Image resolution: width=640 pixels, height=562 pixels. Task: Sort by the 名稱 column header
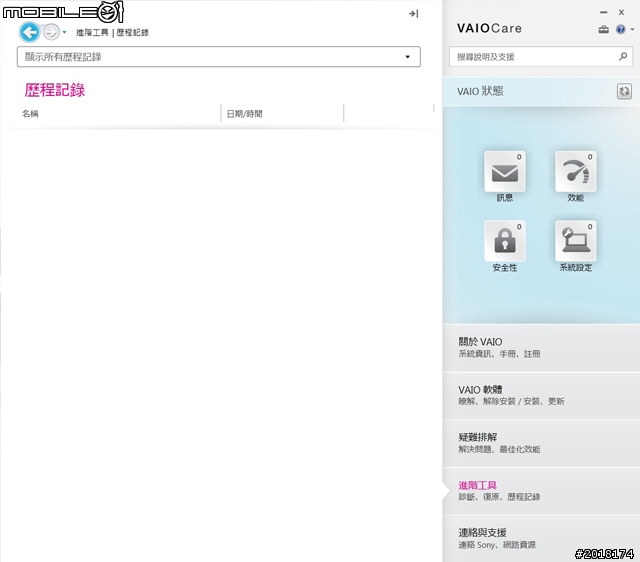(30, 113)
